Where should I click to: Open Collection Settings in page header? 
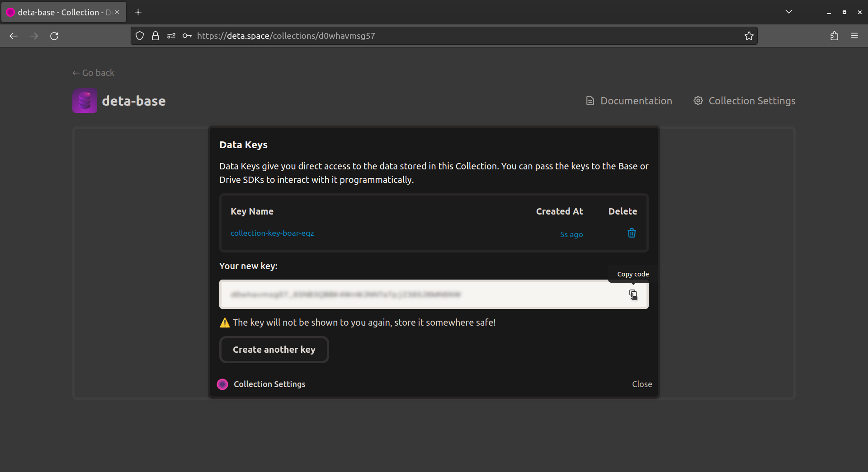point(745,101)
